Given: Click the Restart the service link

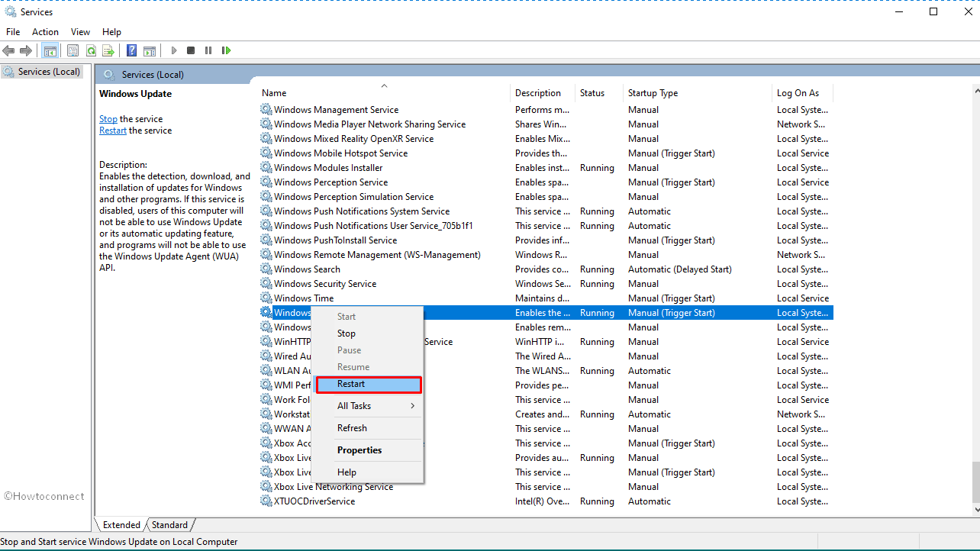Looking at the screenshot, I should pos(113,130).
